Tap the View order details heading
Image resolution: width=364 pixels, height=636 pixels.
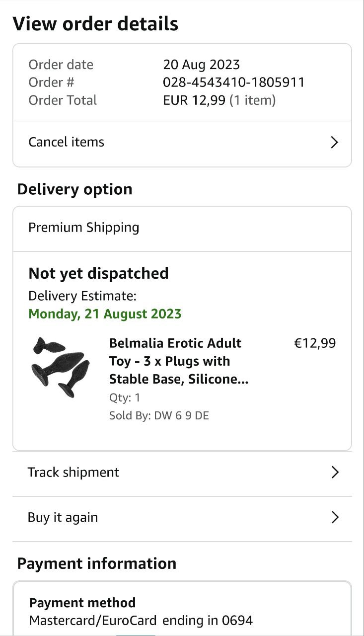pyautogui.click(x=95, y=24)
